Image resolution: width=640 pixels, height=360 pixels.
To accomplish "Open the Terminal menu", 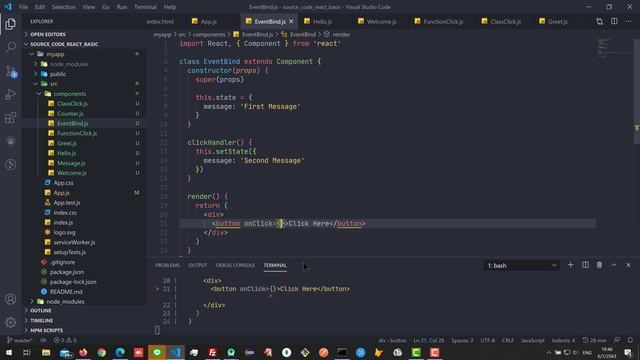I will tap(145, 7).
